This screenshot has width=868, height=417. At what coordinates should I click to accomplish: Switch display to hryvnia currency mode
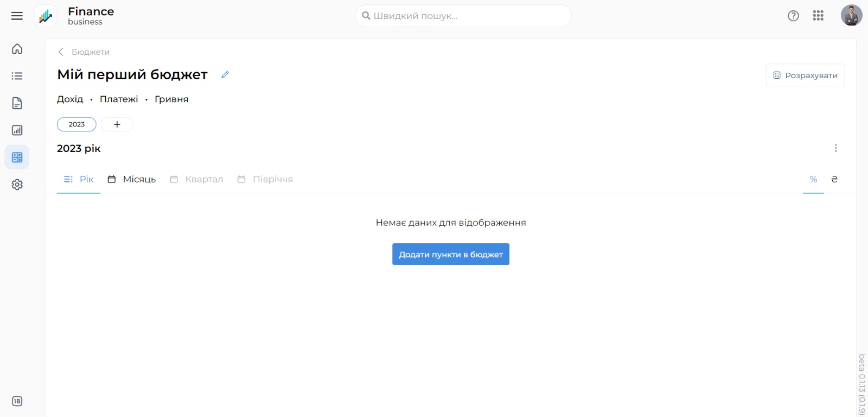click(834, 179)
